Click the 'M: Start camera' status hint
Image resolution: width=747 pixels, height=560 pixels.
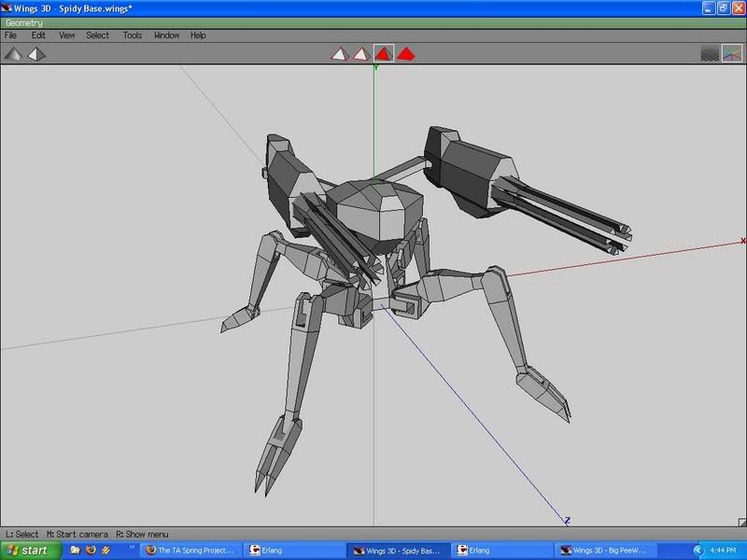pyautogui.click(x=78, y=534)
